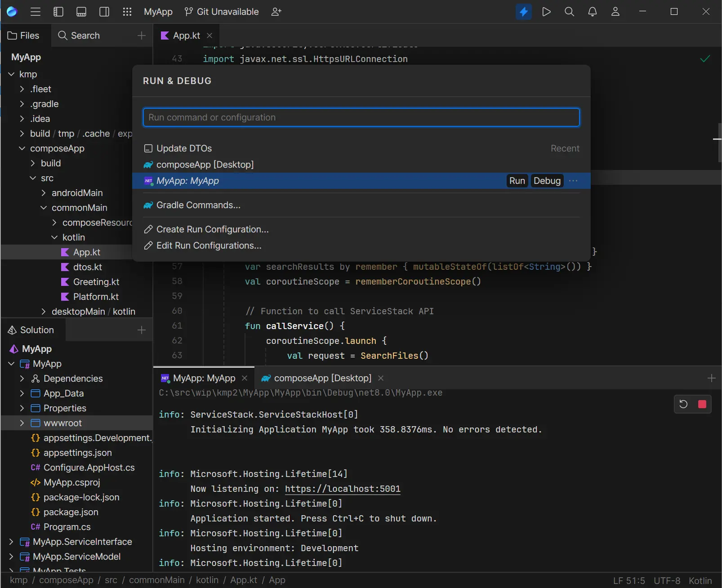This screenshot has width=722, height=588.
Task: Open the workspace grid dots icon
Action: click(127, 12)
